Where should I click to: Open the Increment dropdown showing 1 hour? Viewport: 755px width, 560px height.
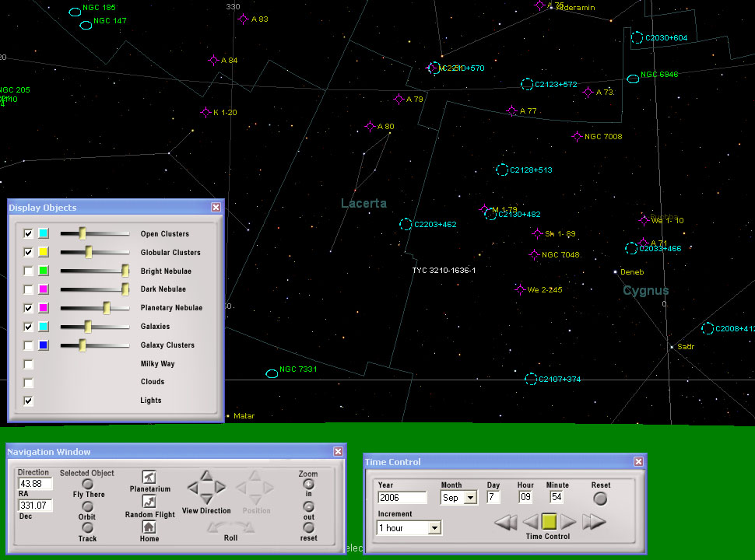434,528
